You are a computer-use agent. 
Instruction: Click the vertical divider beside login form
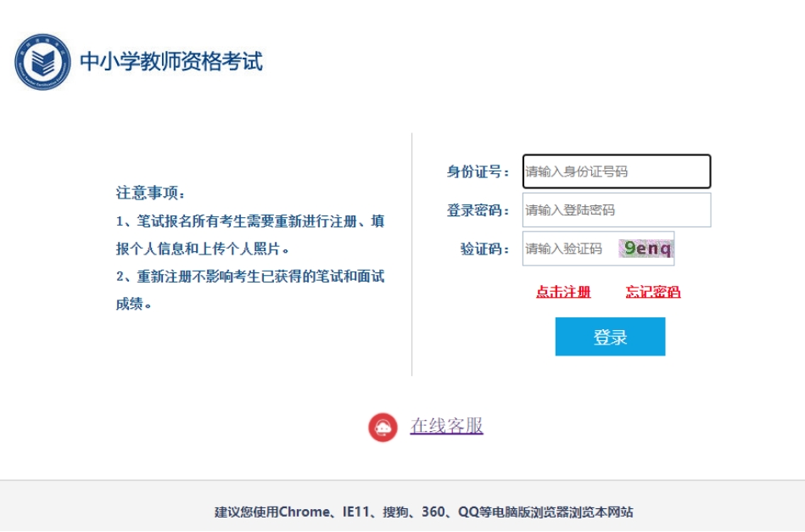click(x=412, y=255)
